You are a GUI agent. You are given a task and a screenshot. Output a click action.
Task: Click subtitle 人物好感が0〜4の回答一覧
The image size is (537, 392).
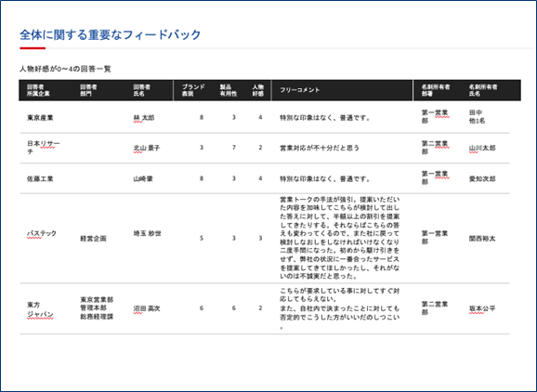point(65,69)
